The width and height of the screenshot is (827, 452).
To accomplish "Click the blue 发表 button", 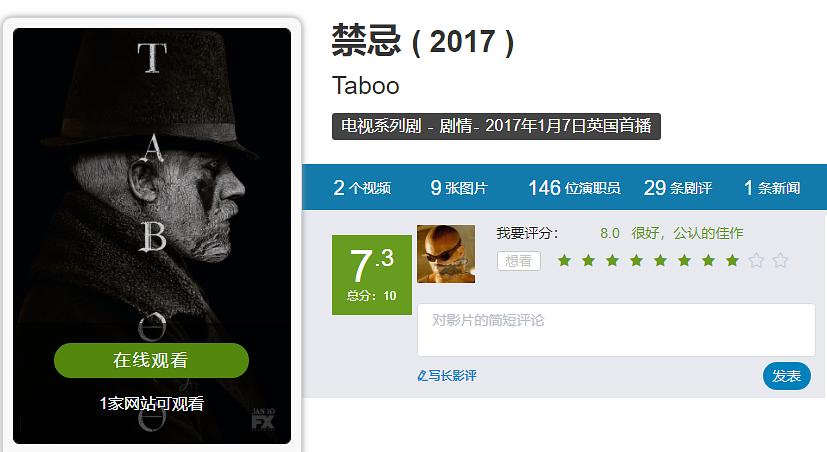I will (x=786, y=376).
